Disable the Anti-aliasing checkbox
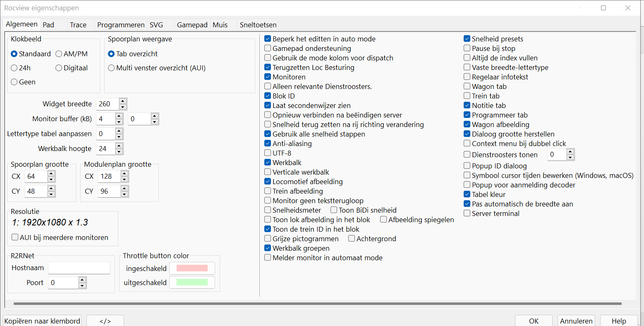 268,144
